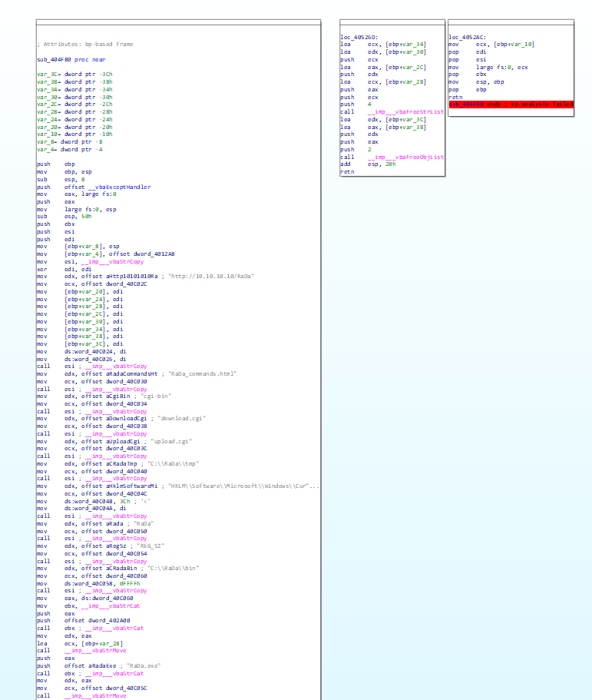Viewport: 592px width, 700px height.
Task: Click the 'http://10.10.10.10/RaDa' string comment
Action: pos(211,277)
